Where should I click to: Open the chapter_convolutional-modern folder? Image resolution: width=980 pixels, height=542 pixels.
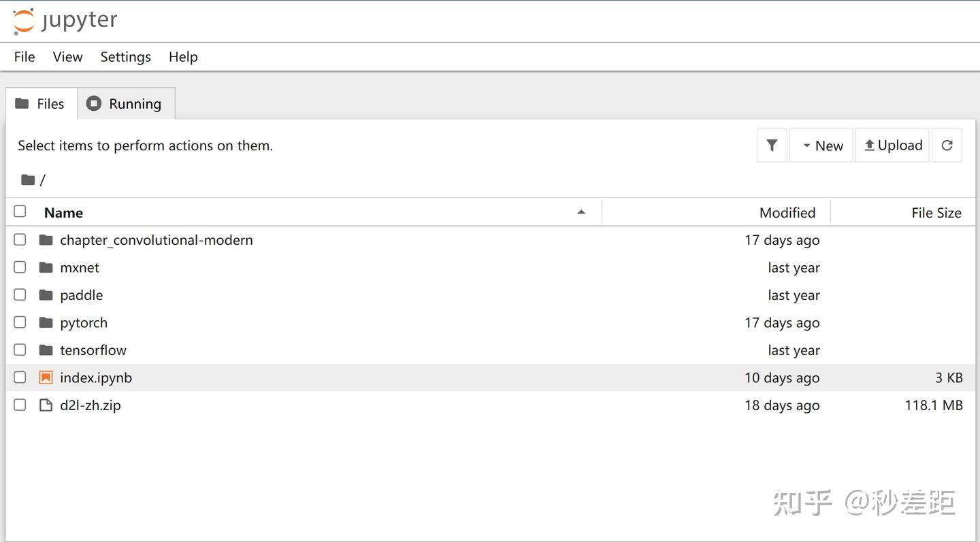point(156,240)
